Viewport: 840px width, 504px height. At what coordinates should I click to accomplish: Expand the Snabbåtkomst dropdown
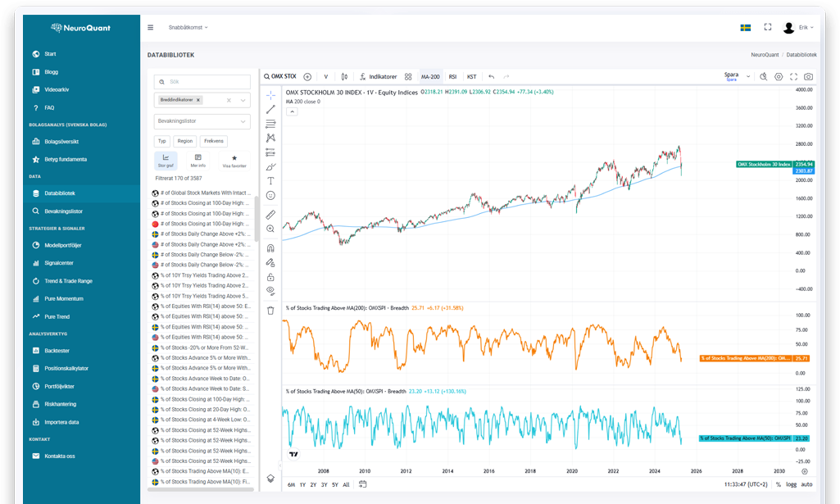coord(188,27)
